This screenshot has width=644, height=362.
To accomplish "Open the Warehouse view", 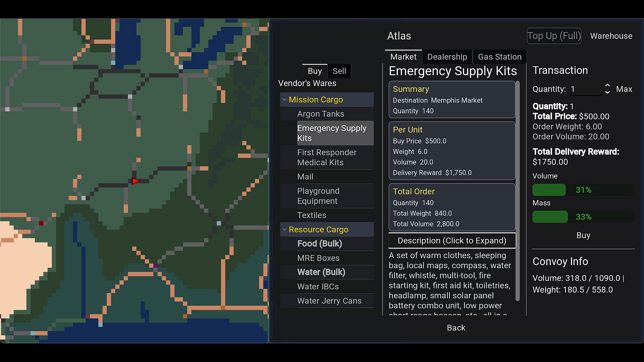I will (611, 36).
